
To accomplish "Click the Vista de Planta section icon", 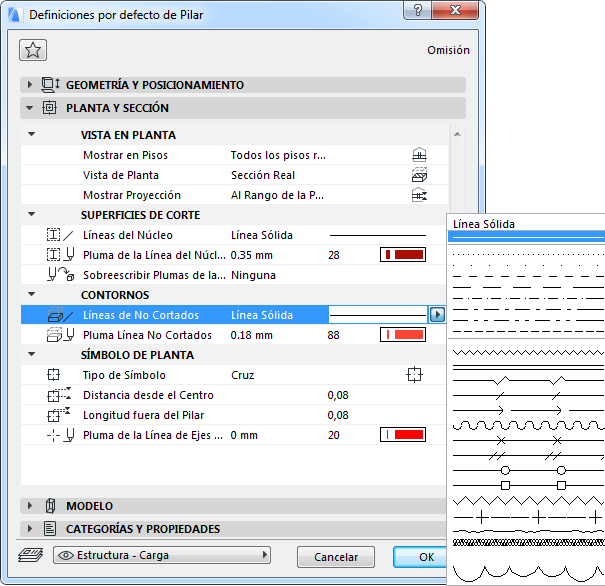I will click(419, 175).
